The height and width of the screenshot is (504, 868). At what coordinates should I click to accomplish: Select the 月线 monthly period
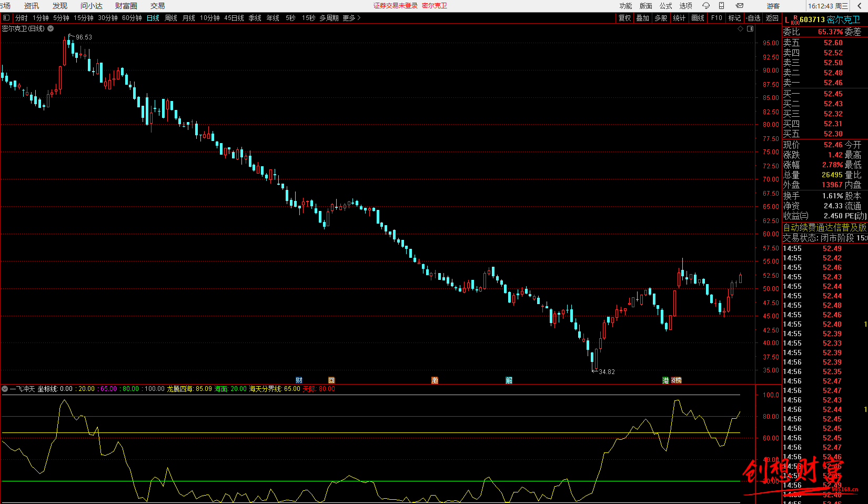tap(189, 18)
